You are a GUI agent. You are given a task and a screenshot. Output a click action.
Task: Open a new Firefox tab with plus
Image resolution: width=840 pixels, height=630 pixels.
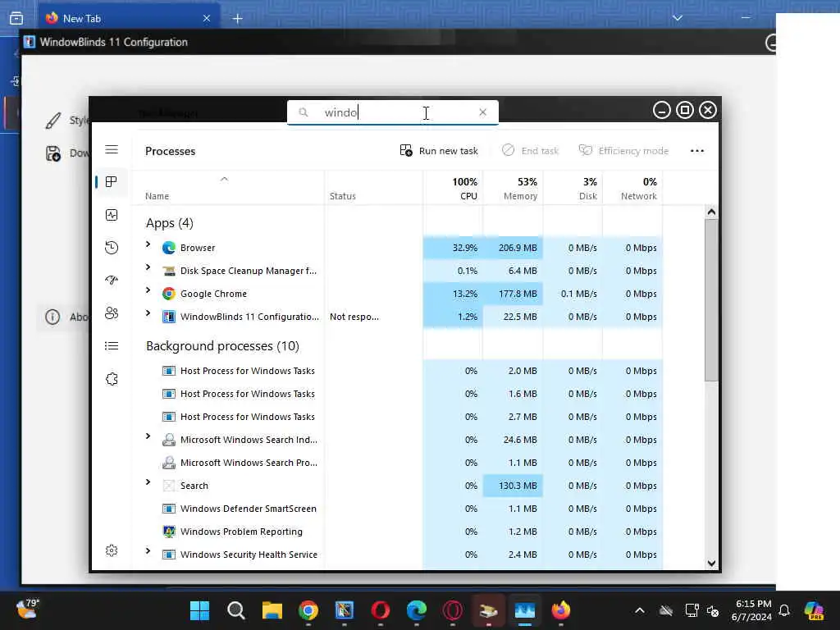pyautogui.click(x=237, y=19)
